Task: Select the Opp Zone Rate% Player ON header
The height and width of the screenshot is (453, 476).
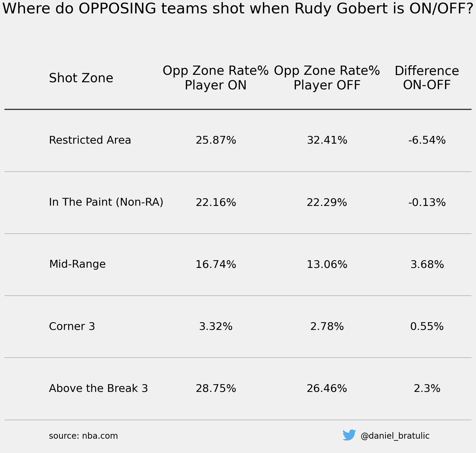Action: pos(216,78)
